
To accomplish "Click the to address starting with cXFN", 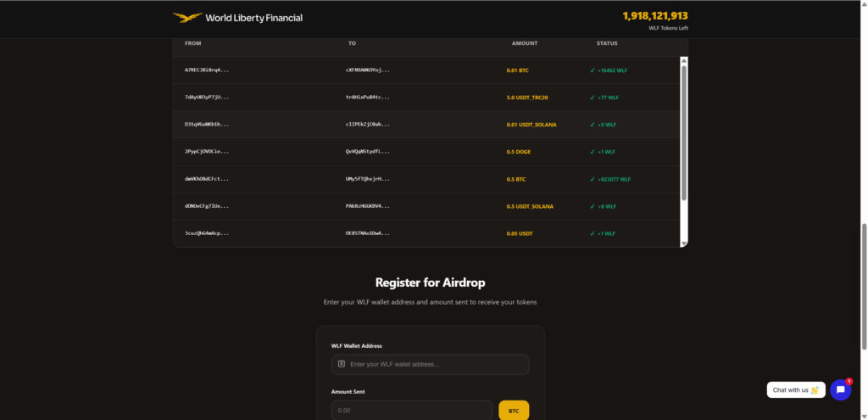I will click(368, 70).
